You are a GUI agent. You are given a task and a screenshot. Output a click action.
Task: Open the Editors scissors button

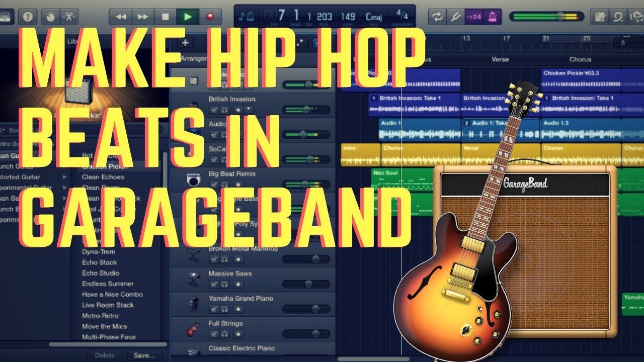point(69,17)
